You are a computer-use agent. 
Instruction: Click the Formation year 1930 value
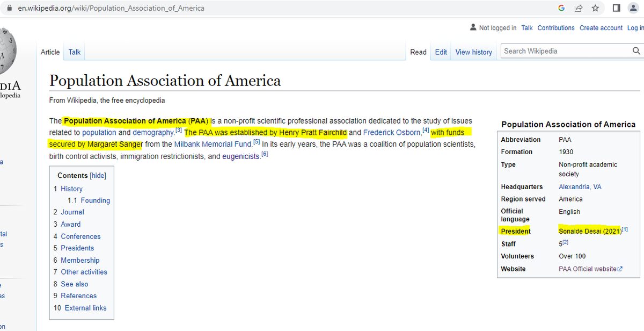coord(566,152)
